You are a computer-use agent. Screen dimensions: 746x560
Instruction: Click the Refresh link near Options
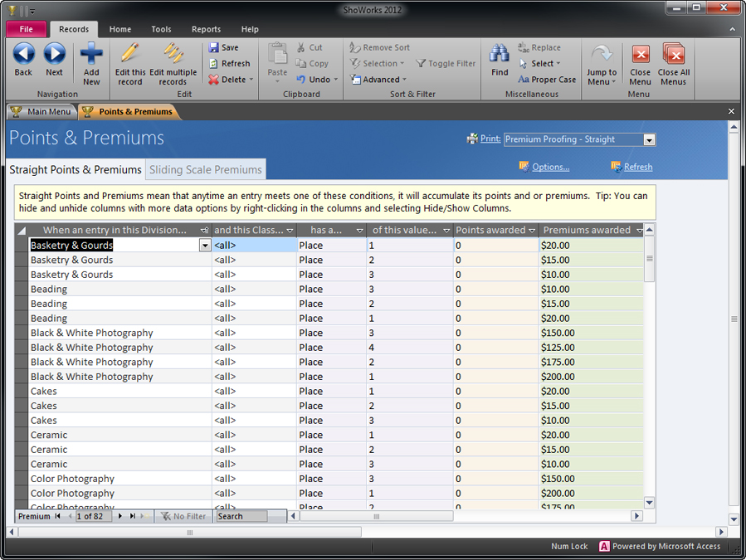pos(637,167)
